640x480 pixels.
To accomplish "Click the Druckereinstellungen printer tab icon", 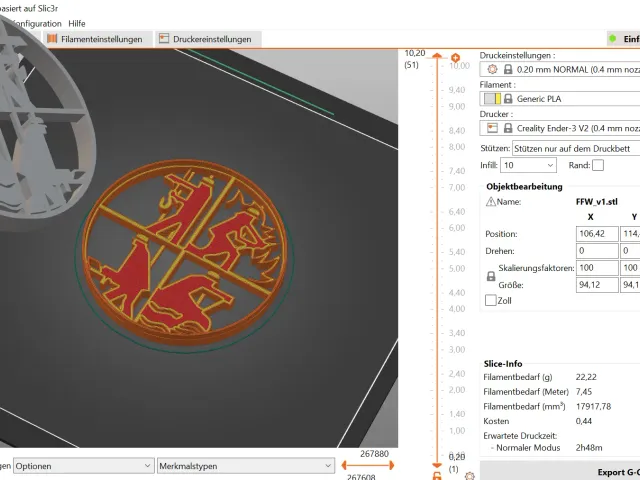I will pos(164,39).
